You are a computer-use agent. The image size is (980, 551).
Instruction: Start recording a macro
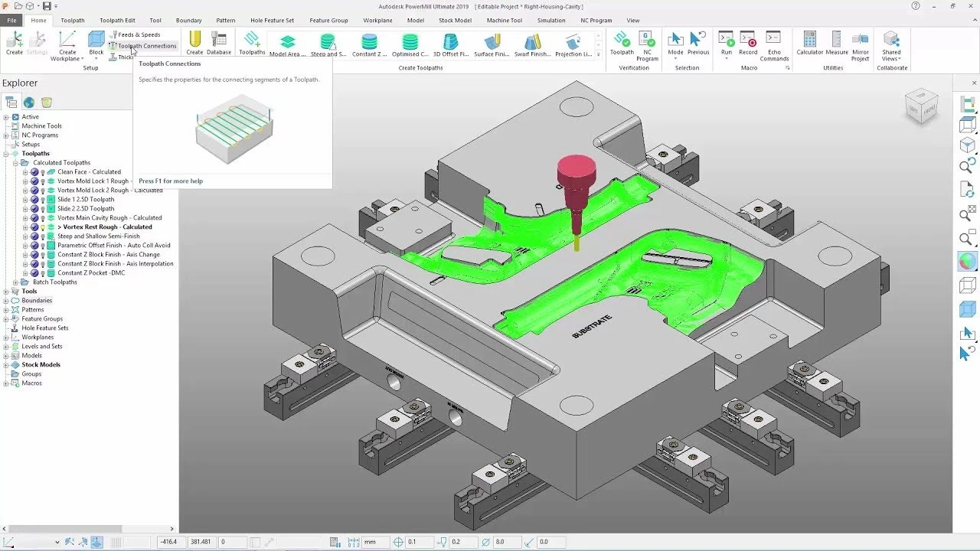(748, 42)
